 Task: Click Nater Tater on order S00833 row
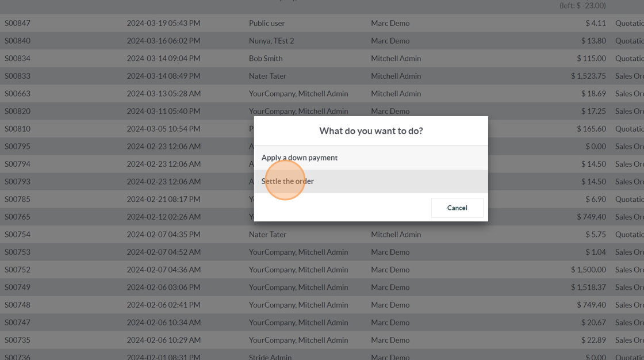[x=267, y=76]
